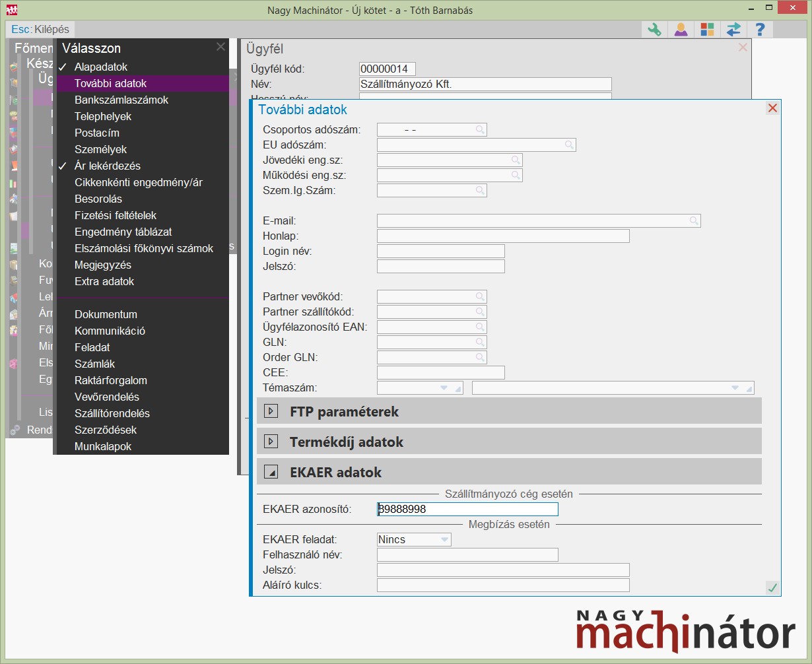Toggle the Alapadatok checked menu item
Image resolution: width=812 pixels, height=664 pixels.
tap(101, 67)
